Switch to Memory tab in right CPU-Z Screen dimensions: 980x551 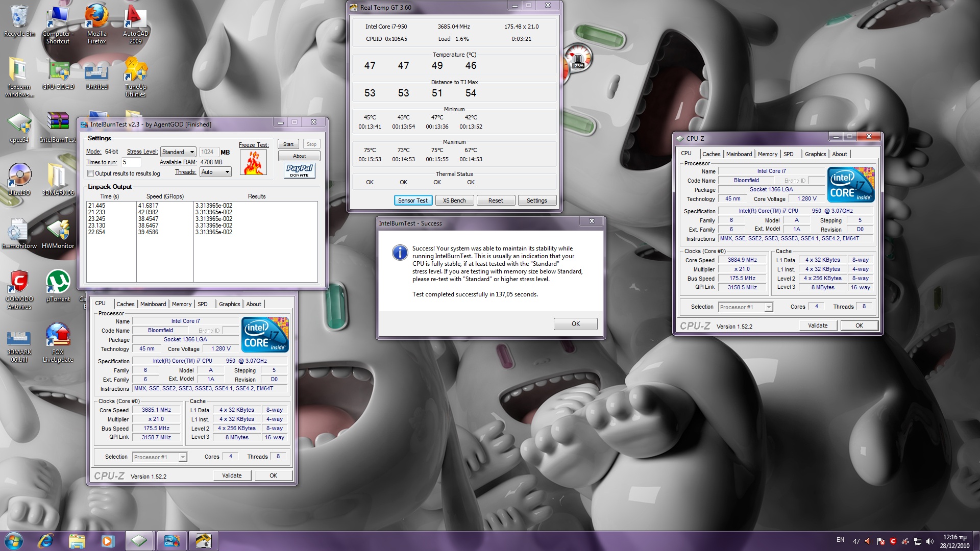pos(767,154)
